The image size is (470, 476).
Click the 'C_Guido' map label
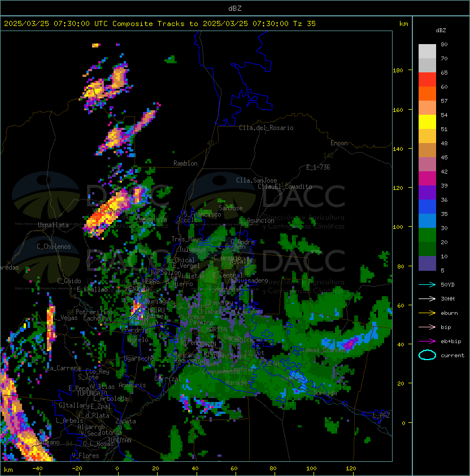[x=69, y=281]
